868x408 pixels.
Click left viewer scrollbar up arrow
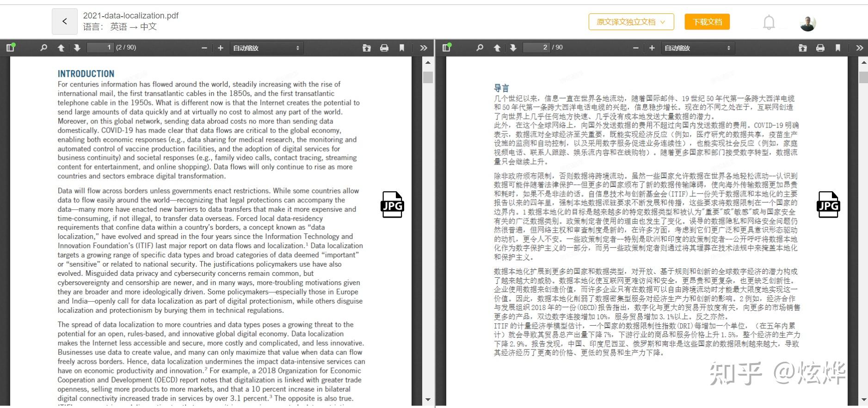pyautogui.click(x=428, y=62)
